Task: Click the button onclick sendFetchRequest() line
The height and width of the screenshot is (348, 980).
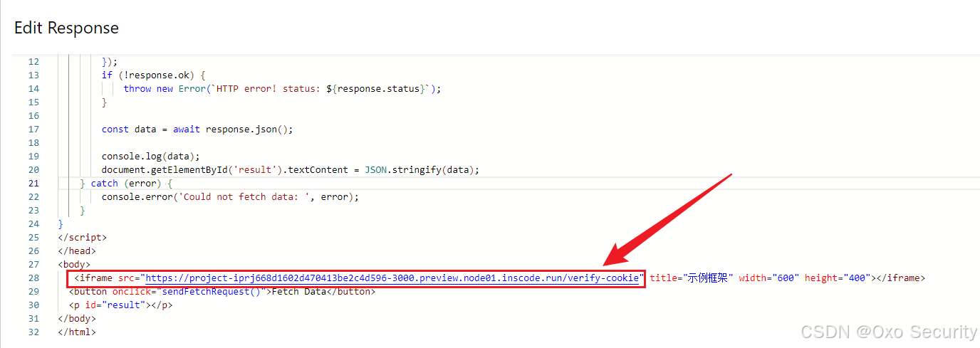Action: click(x=222, y=292)
